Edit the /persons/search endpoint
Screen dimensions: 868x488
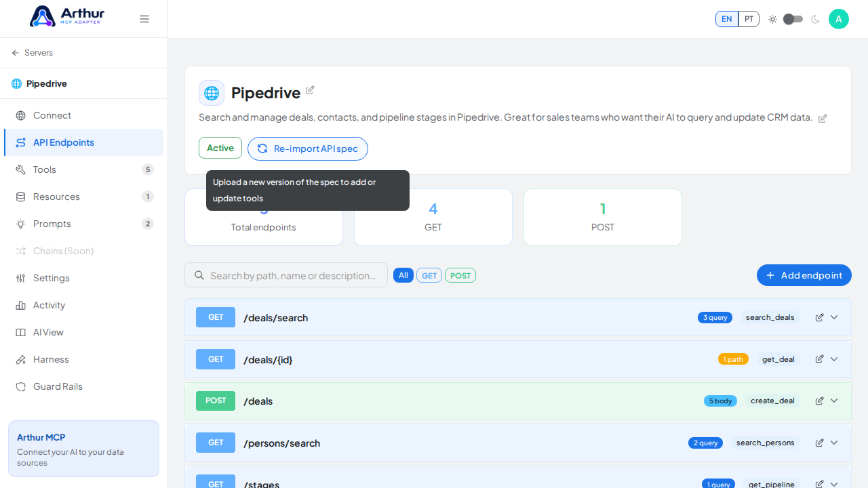(819, 443)
